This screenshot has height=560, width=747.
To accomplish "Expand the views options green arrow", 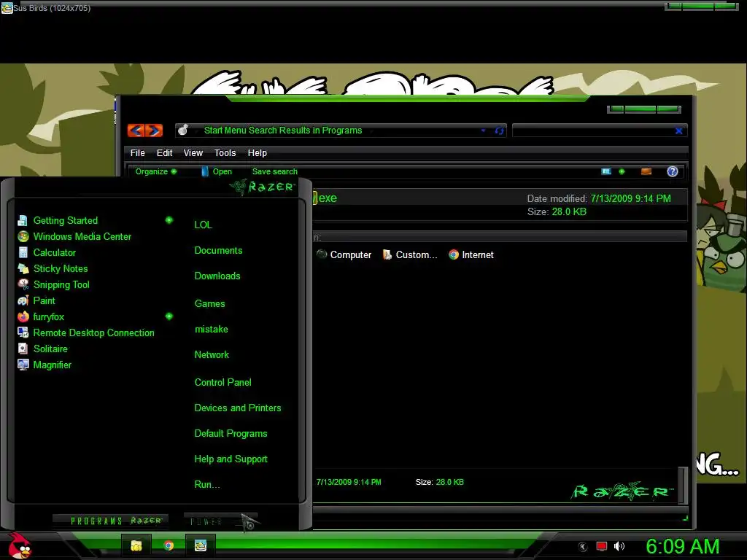I will click(x=622, y=171).
